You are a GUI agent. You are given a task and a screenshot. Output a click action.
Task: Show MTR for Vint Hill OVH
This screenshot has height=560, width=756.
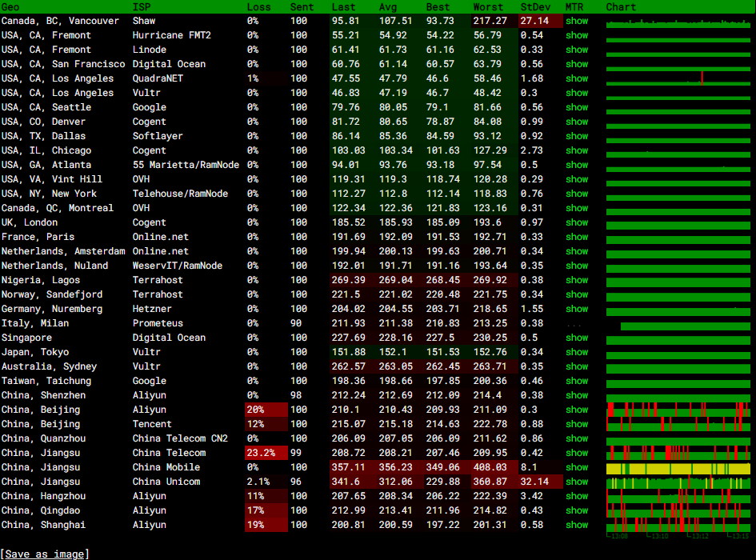pos(577,179)
